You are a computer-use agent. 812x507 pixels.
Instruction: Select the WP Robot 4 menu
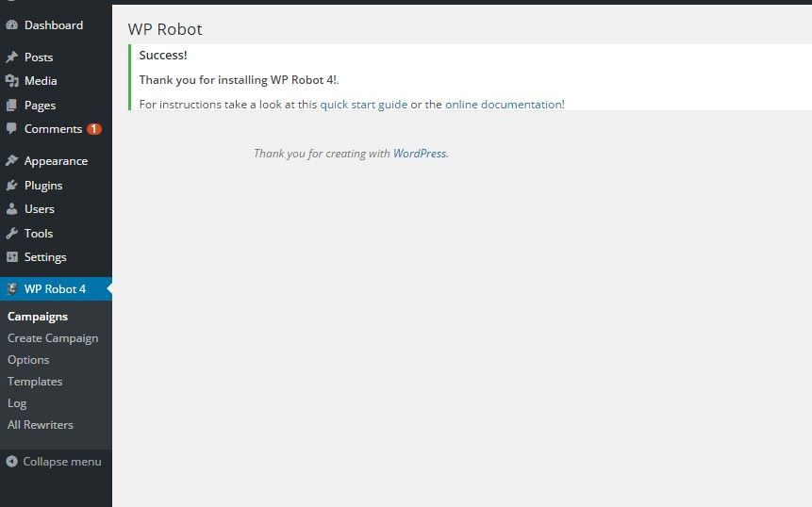pos(56,288)
